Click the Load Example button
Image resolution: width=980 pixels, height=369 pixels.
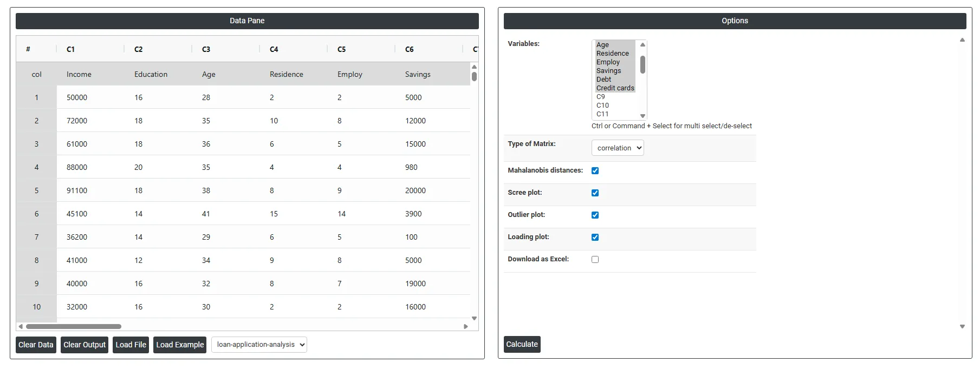(180, 345)
